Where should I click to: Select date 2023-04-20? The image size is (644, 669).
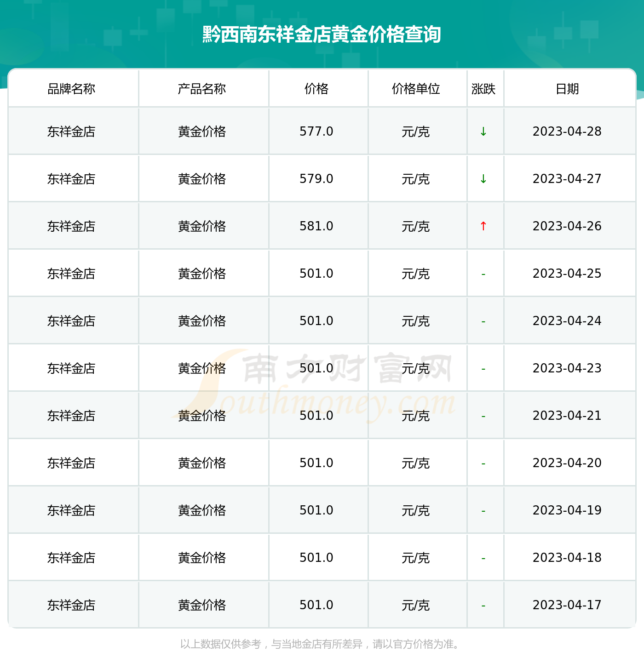(567, 463)
